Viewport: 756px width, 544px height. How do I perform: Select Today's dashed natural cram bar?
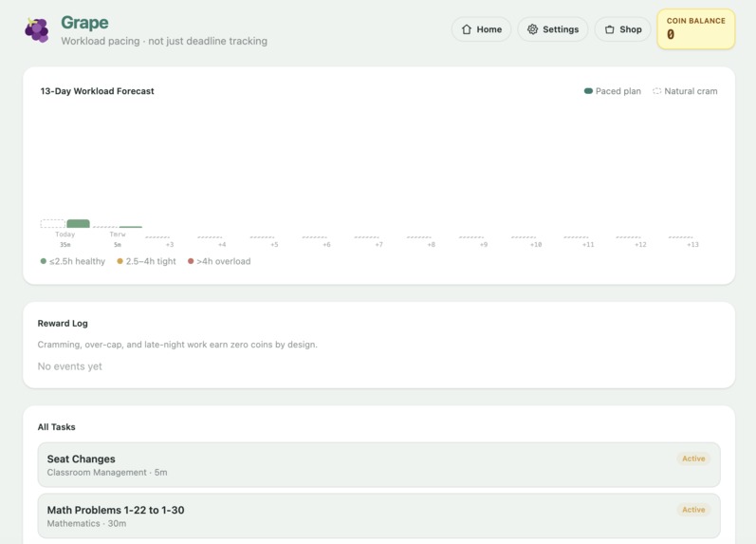[x=52, y=223]
